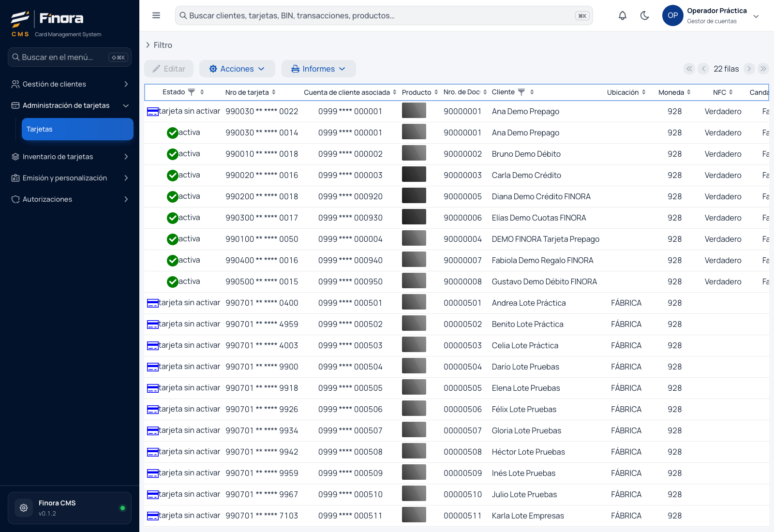Collapse Administración de tarjetas menu
Image resolution: width=774 pixels, height=532 pixels.
70,105
